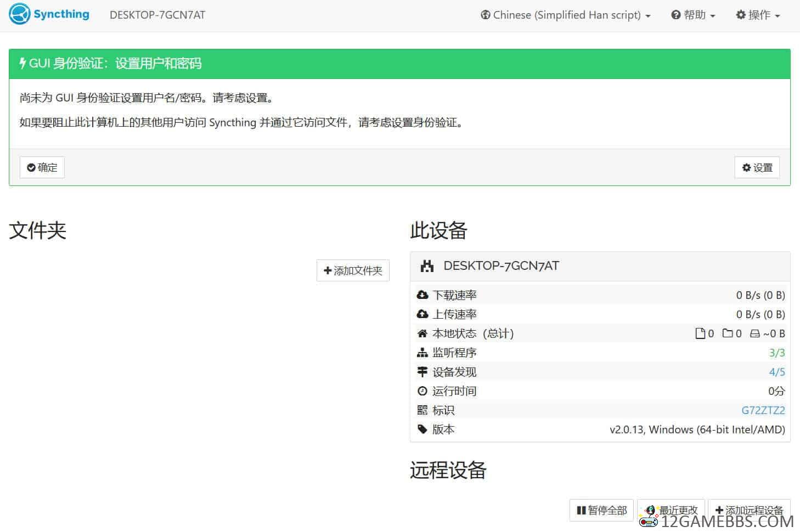Click the globe icon beside the language selector

486,15
